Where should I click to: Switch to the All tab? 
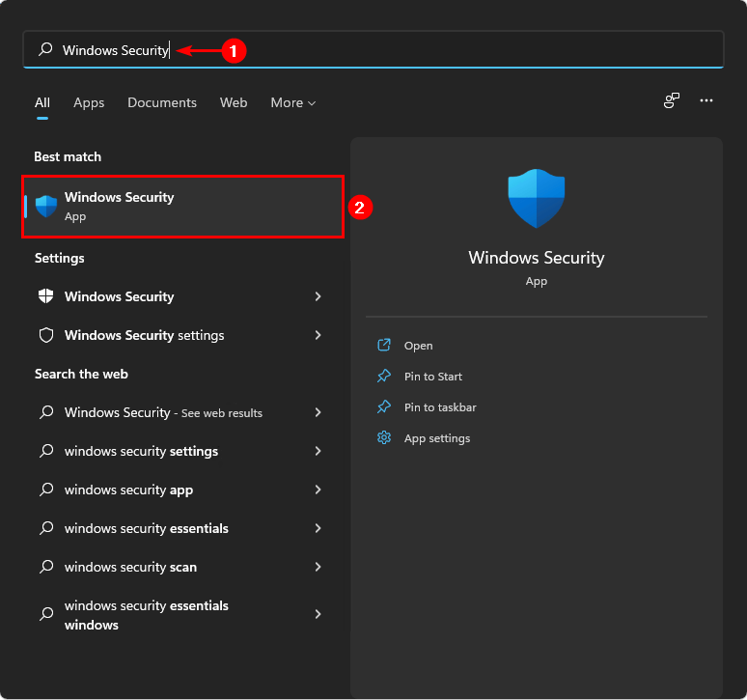click(x=42, y=102)
